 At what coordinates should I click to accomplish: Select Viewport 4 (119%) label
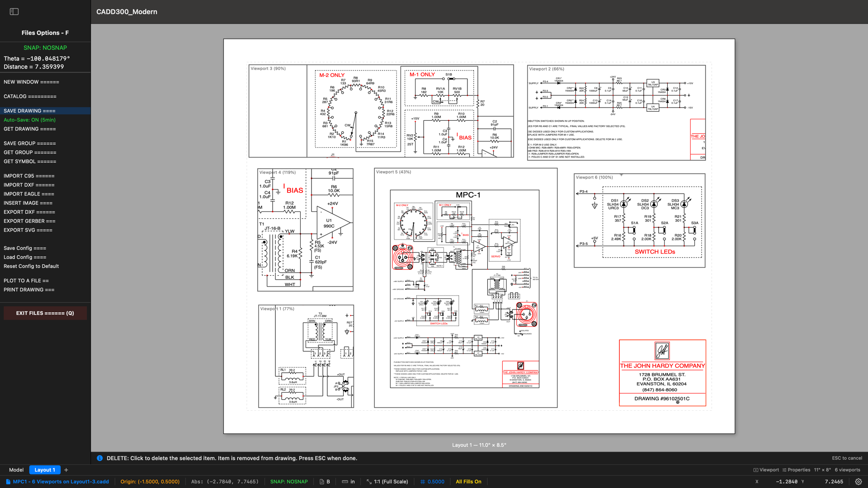click(278, 173)
